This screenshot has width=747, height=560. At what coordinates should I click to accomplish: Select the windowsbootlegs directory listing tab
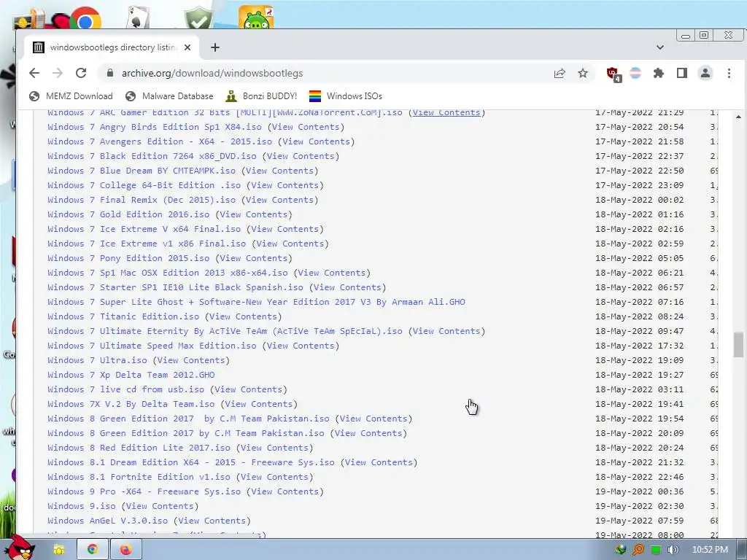click(112, 47)
